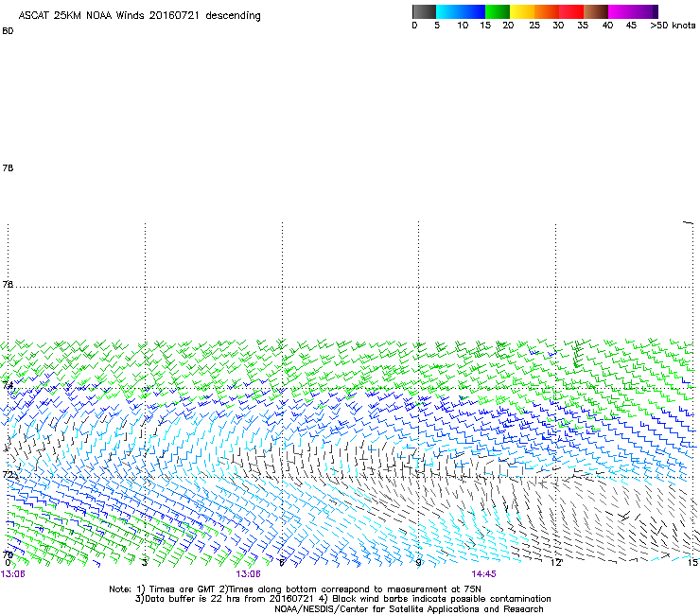Click the 13:06 time label near longitude 6
This screenshot has width=700, height=615.
[x=248, y=574]
